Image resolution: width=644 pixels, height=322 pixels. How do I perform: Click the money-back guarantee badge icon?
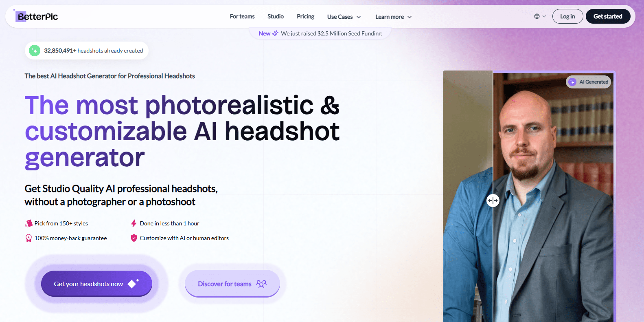[x=28, y=238]
